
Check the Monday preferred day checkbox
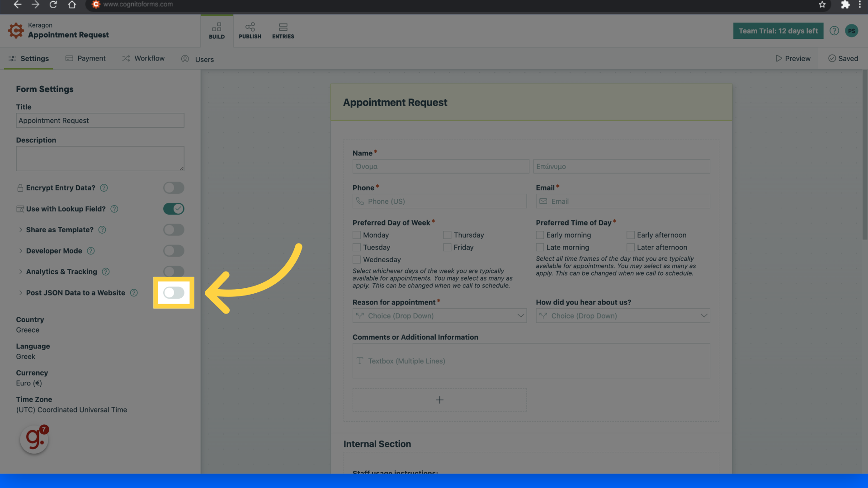point(357,235)
